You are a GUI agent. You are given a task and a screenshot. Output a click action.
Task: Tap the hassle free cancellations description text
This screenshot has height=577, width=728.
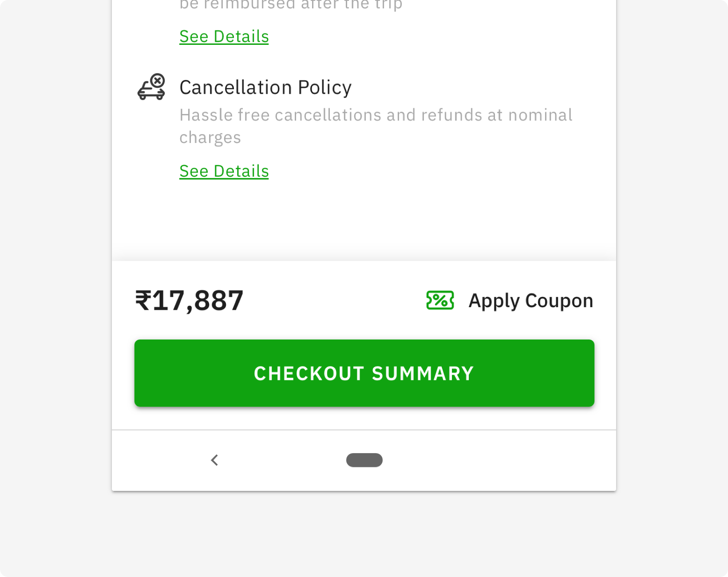(x=376, y=126)
